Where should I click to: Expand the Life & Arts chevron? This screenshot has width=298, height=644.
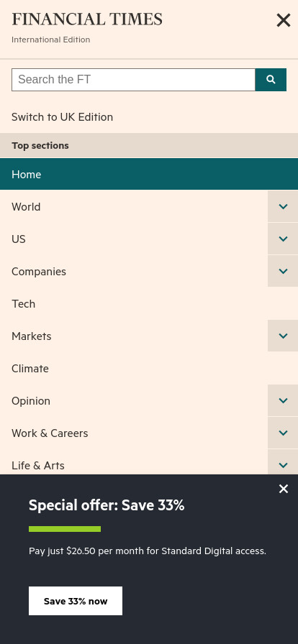pyautogui.click(x=283, y=464)
